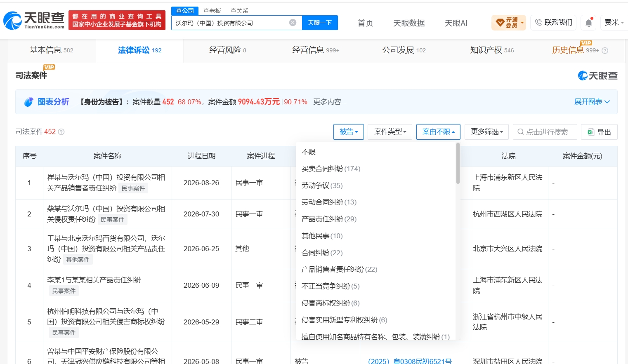Switch to 法律诉讼 tab

click(x=139, y=50)
